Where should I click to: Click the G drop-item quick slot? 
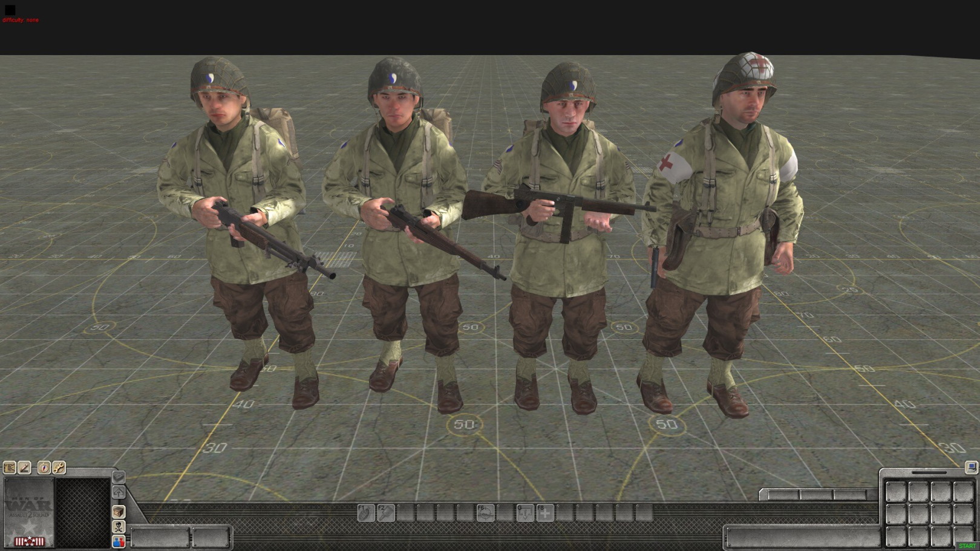click(x=524, y=513)
